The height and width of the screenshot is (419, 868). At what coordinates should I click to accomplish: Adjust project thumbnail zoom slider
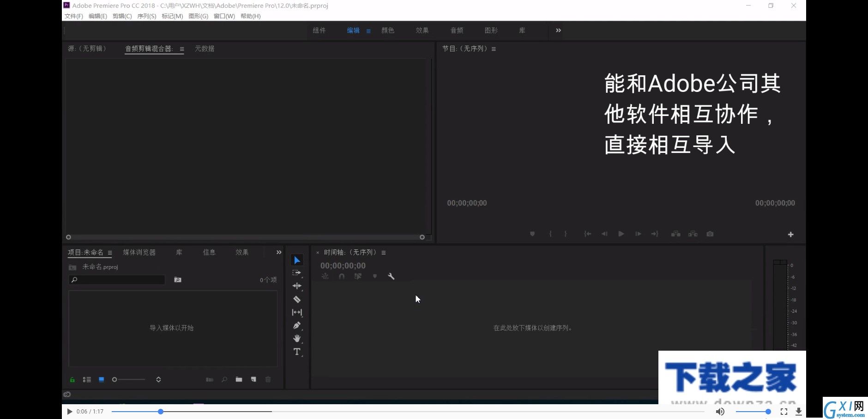click(129, 380)
